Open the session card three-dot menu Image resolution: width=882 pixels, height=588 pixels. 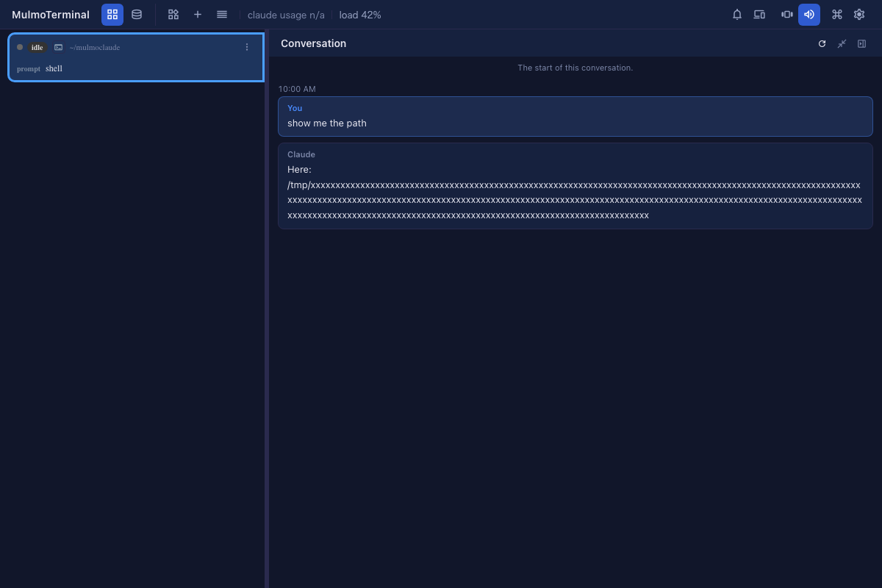point(247,47)
